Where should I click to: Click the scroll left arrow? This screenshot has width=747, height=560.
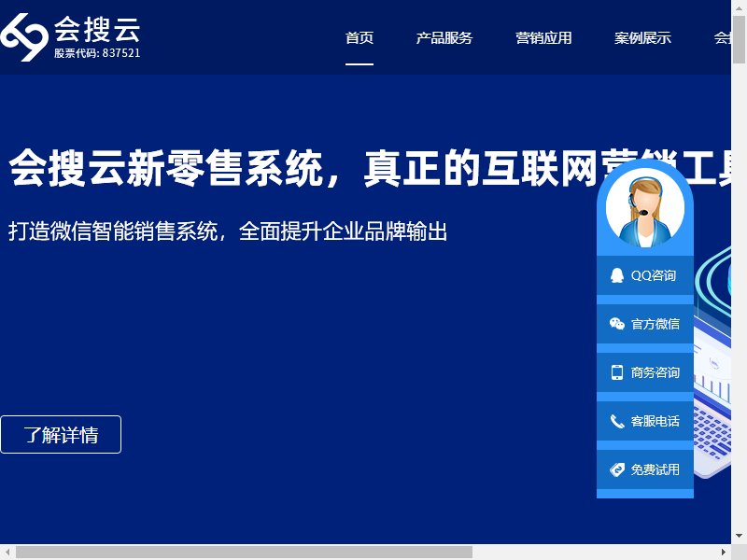pos(7,553)
